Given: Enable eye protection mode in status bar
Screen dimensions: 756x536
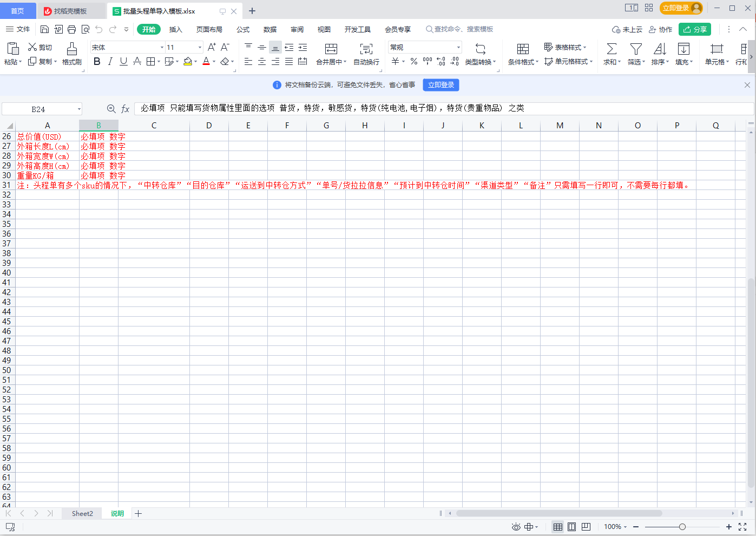Looking at the screenshot, I should 516,527.
